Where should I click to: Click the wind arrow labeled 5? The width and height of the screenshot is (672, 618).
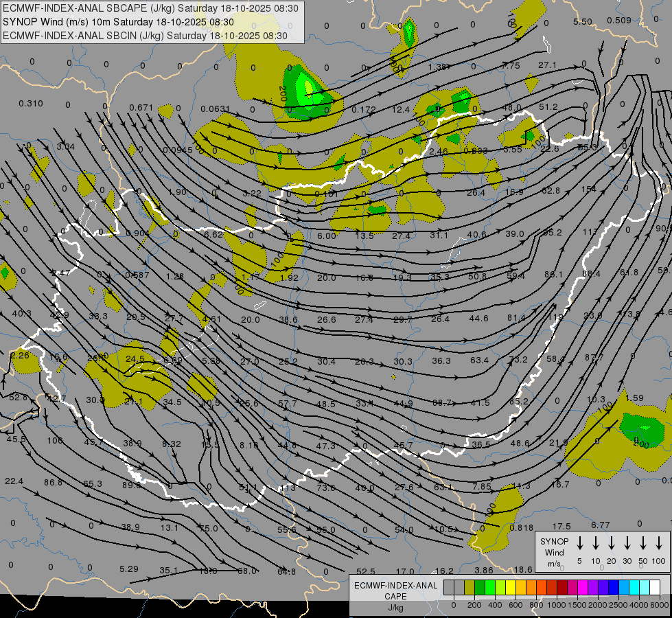(579, 543)
